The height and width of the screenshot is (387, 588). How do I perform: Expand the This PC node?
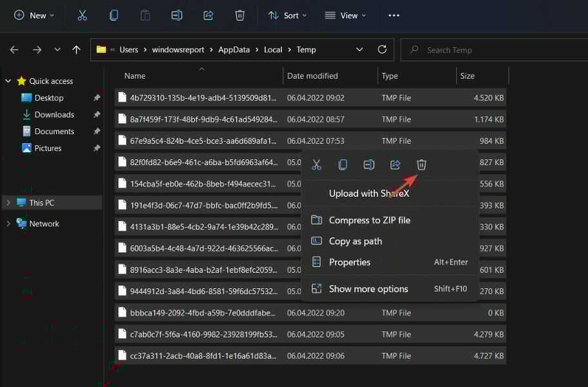tap(8, 203)
